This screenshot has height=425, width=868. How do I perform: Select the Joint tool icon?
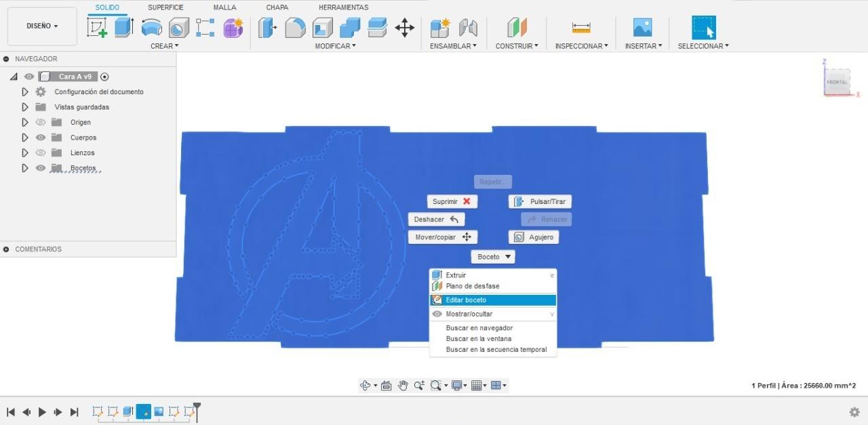[x=468, y=28]
